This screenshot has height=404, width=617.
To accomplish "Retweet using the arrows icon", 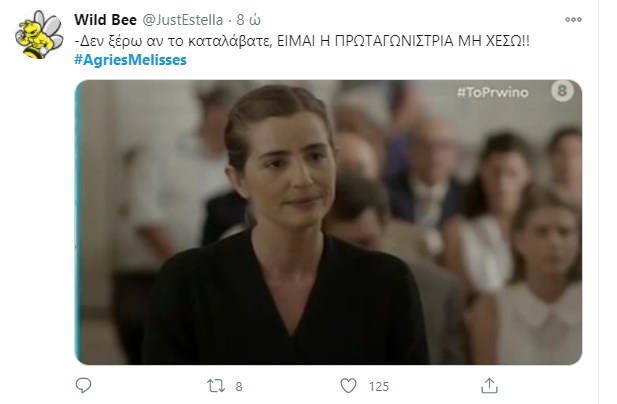I will coord(216,386).
